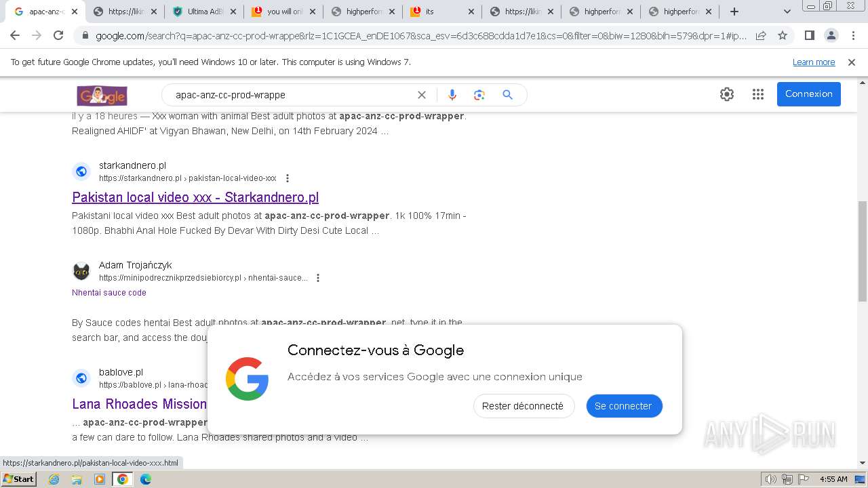Click the 4:55 AM taskbar clock
Image resolution: width=868 pixels, height=488 pixels.
pyautogui.click(x=833, y=479)
